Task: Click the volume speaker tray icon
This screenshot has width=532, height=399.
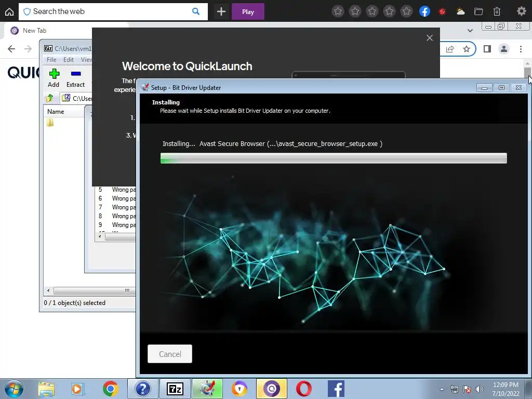Action: 480,389
